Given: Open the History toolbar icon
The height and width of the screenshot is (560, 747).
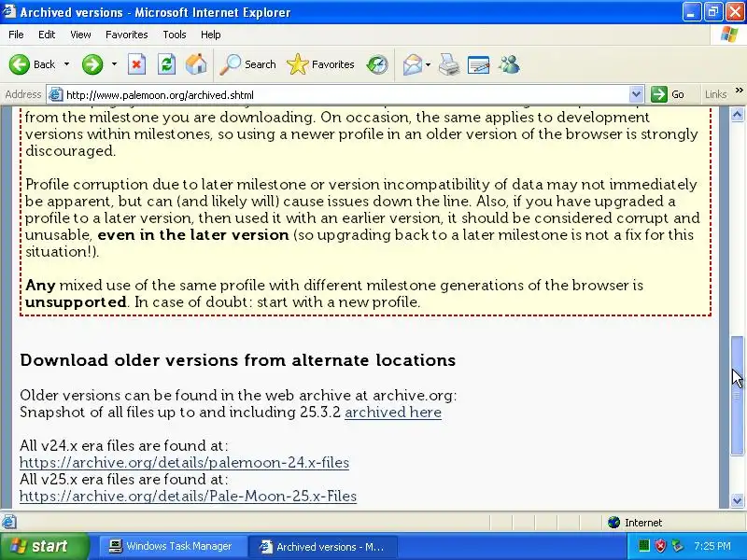Looking at the screenshot, I should pyautogui.click(x=377, y=64).
